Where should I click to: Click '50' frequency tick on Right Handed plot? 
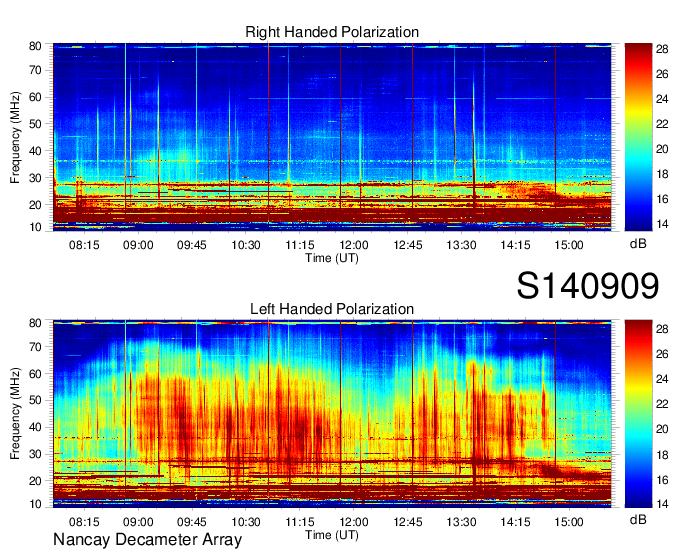pyautogui.click(x=35, y=124)
